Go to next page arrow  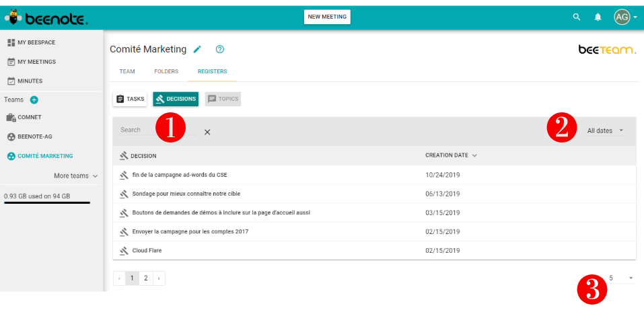click(x=159, y=278)
